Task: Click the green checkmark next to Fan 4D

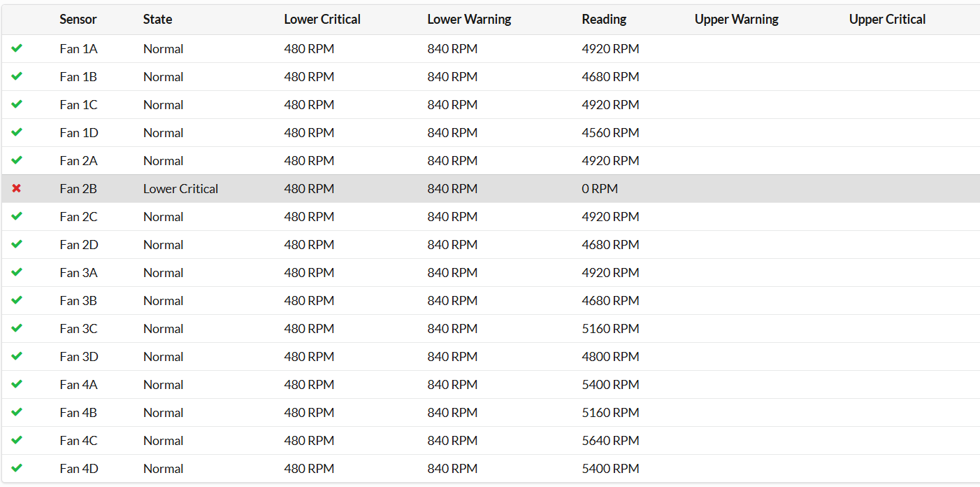Action: pos(17,468)
